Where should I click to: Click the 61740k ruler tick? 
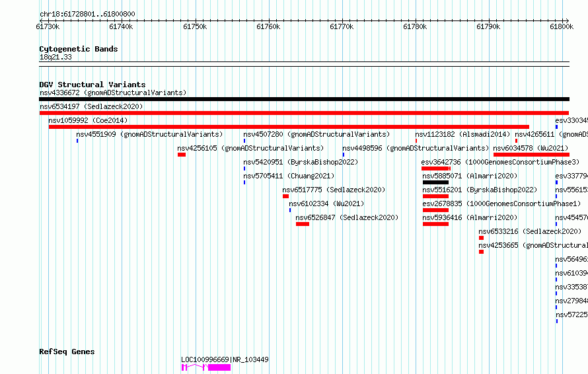tap(121, 26)
